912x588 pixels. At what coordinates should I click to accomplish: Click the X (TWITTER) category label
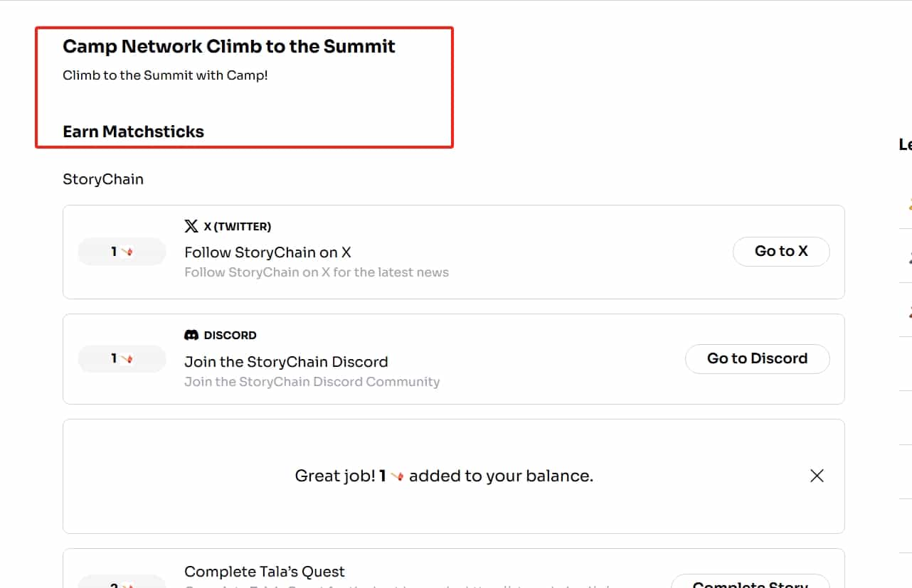click(237, 227)
